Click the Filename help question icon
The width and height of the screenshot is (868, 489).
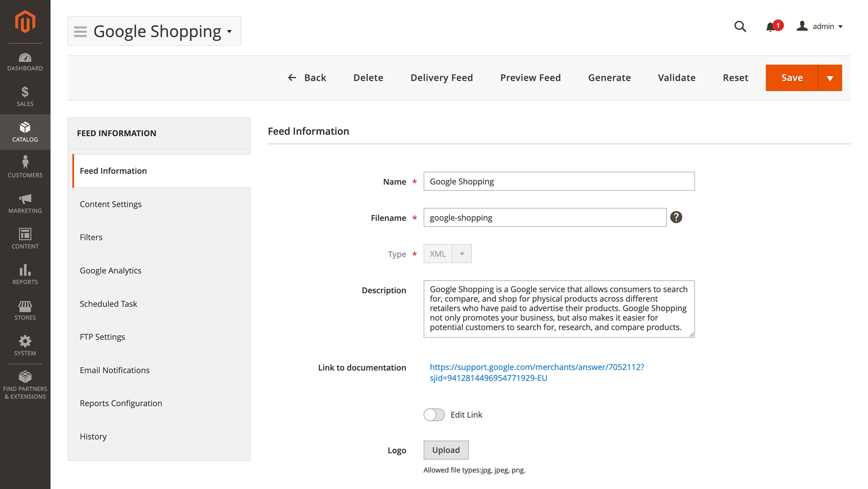click(x=676, y=217)
